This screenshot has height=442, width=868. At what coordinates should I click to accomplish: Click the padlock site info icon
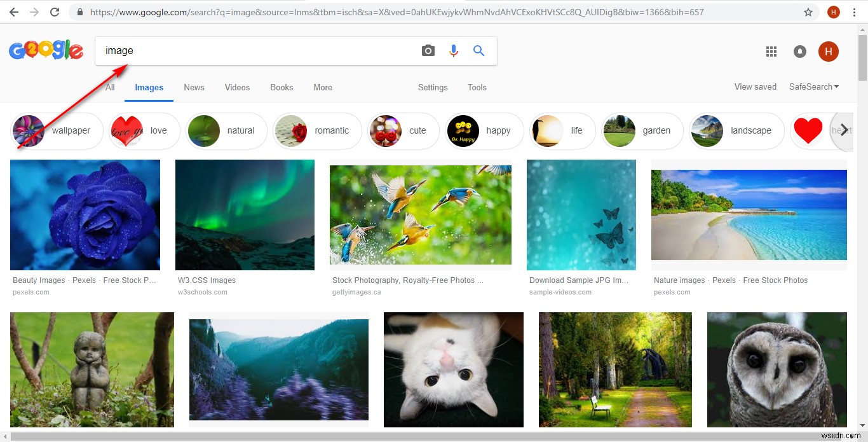pos(79,12)
